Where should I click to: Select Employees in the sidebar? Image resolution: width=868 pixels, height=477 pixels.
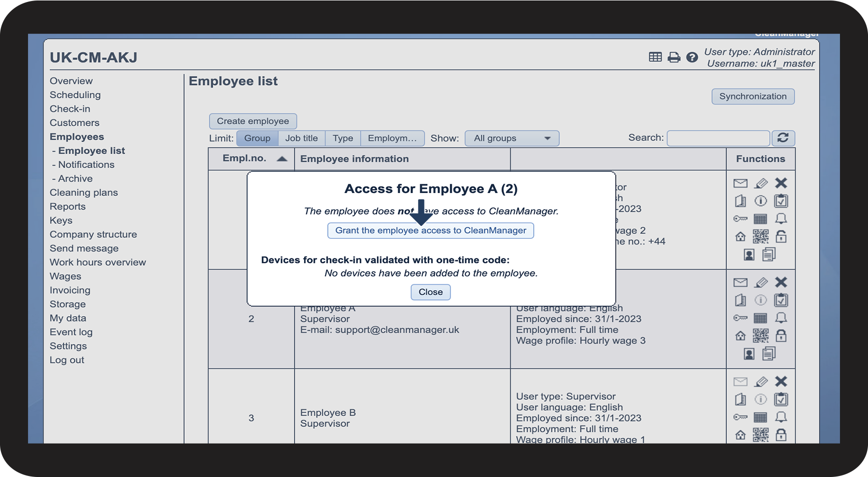click(x=77, y=137)
